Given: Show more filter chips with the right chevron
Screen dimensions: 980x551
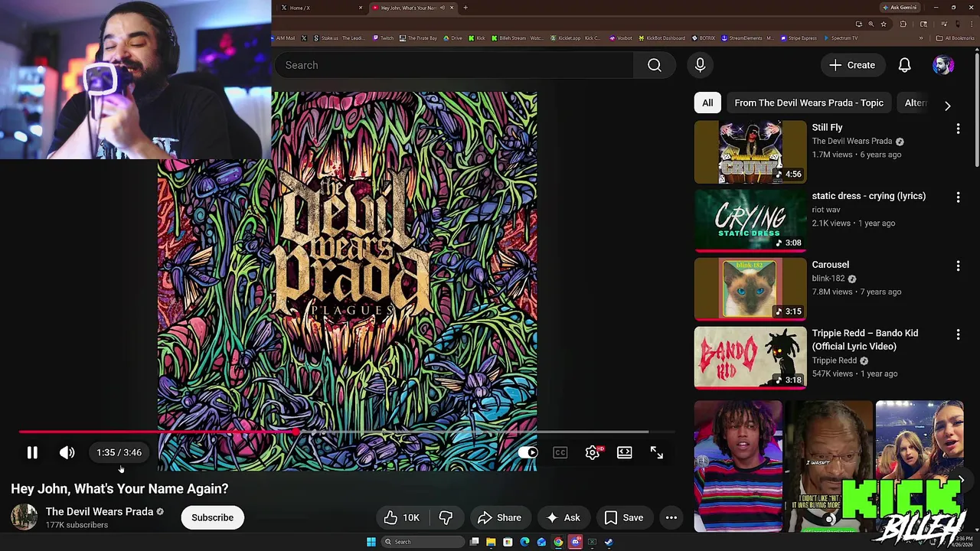Looking at the screenshot, I should [x=947, y=106].
